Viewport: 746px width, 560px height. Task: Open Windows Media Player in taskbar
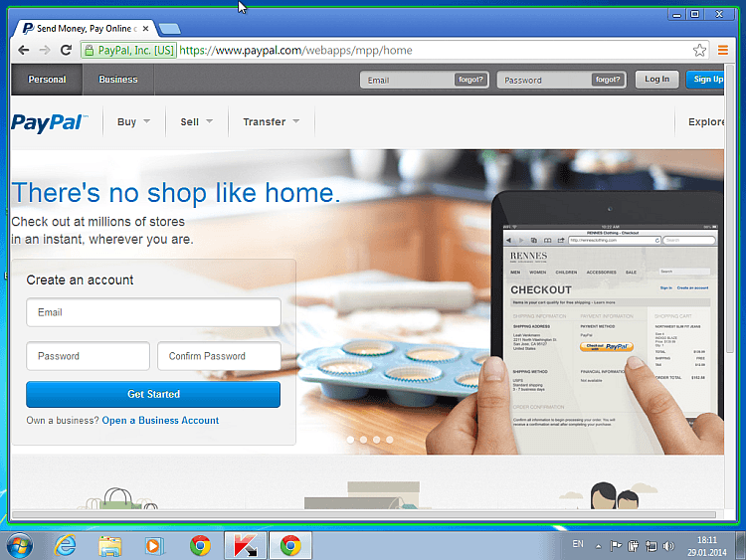click(x=154, y=546)
